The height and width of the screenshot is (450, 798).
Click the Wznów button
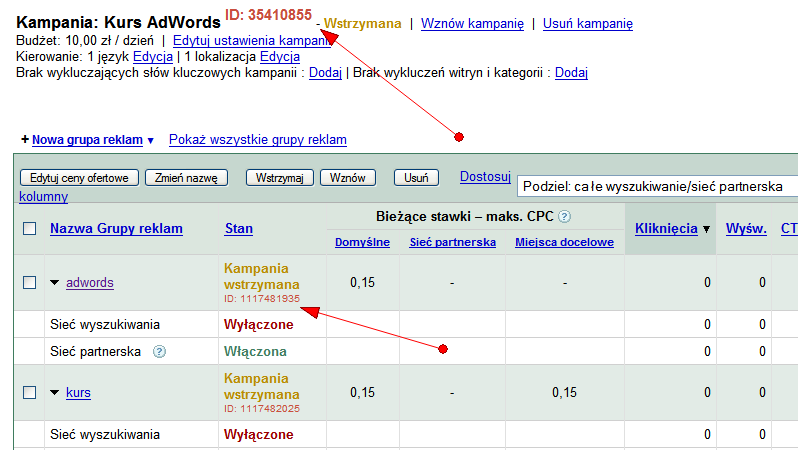[x=348, y=178]
